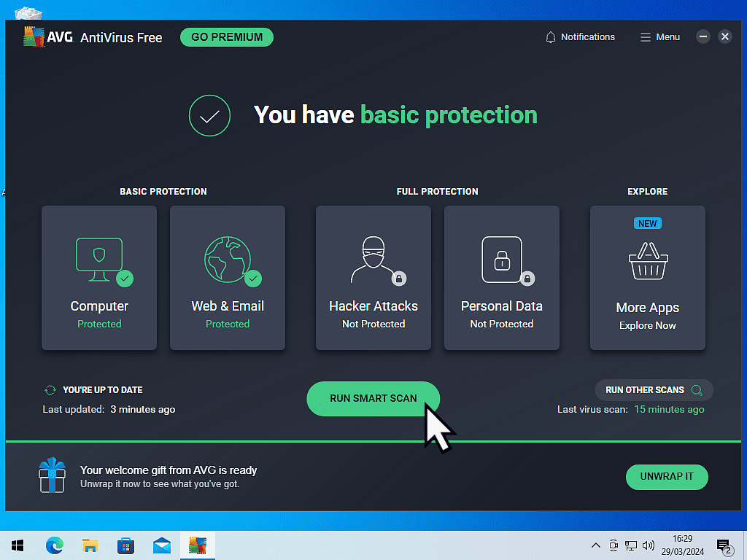Open the Action Center notification icon
This screenshot has height=560, width=747.
pyautogui.click(x=724, y=547)
